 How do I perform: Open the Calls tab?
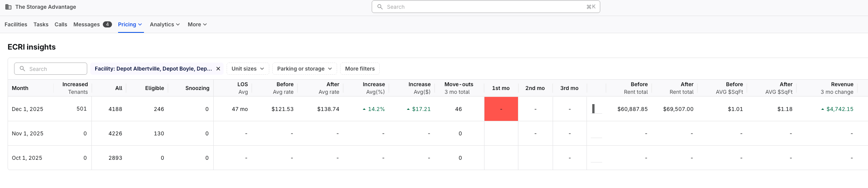[x=61, y=24]
